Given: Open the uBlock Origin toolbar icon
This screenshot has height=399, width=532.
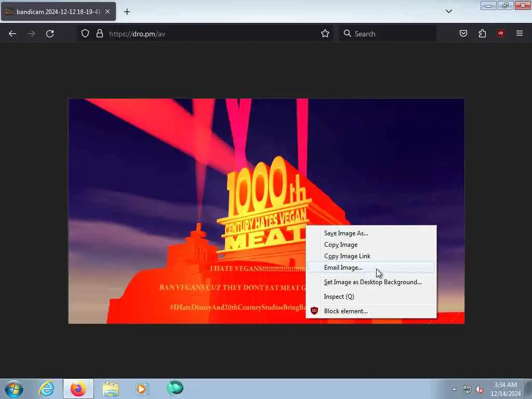Looking at the screenshot, I should (x=500, y=33).
